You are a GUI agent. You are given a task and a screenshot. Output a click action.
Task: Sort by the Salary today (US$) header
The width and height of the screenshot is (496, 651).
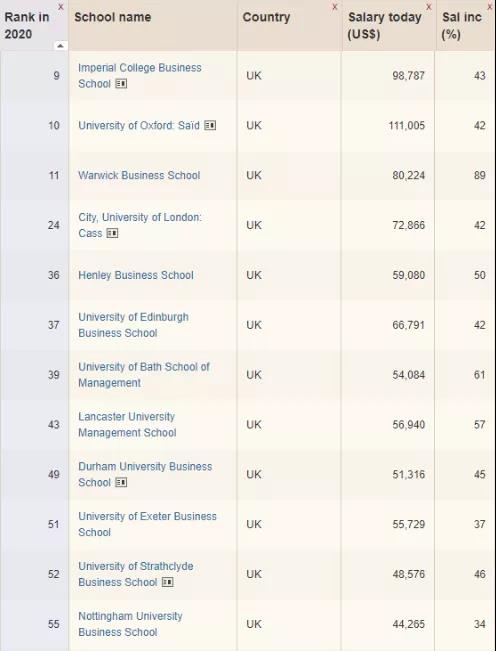[x=384, y=25]
